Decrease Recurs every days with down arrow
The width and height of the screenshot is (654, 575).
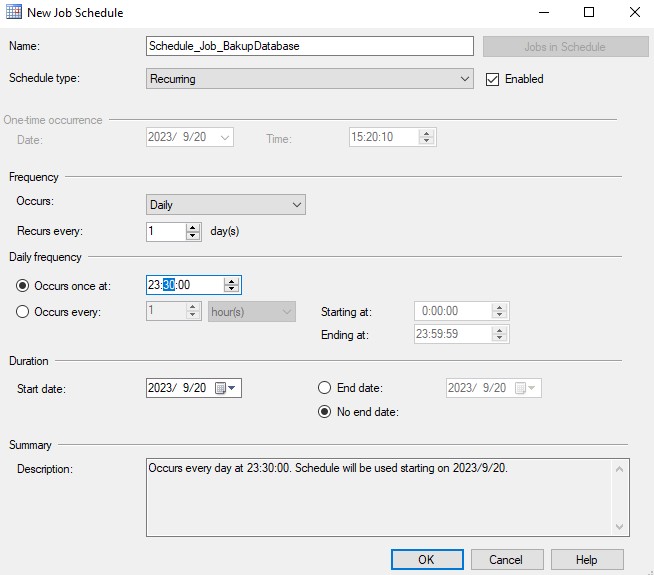pos(192,236)
